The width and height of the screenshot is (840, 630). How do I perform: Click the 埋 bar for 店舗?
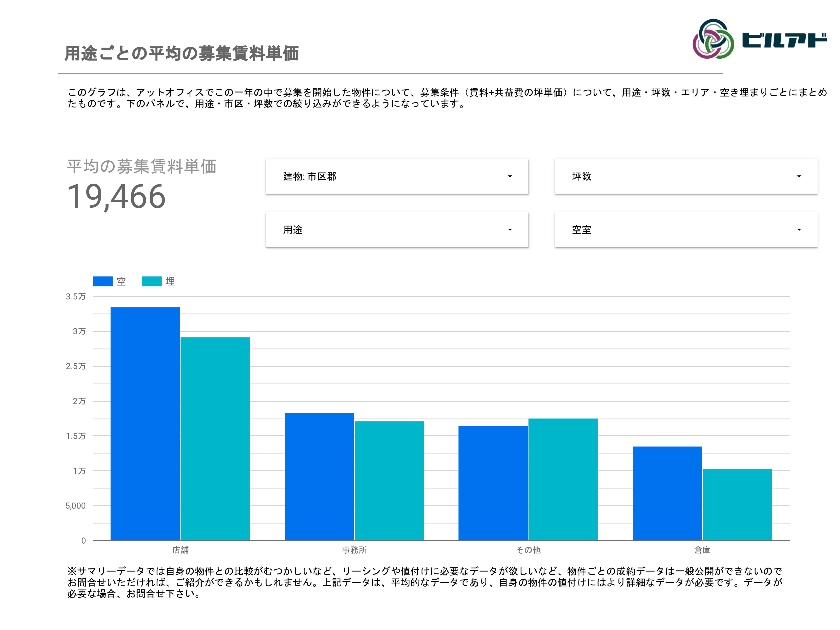[215, 439]
